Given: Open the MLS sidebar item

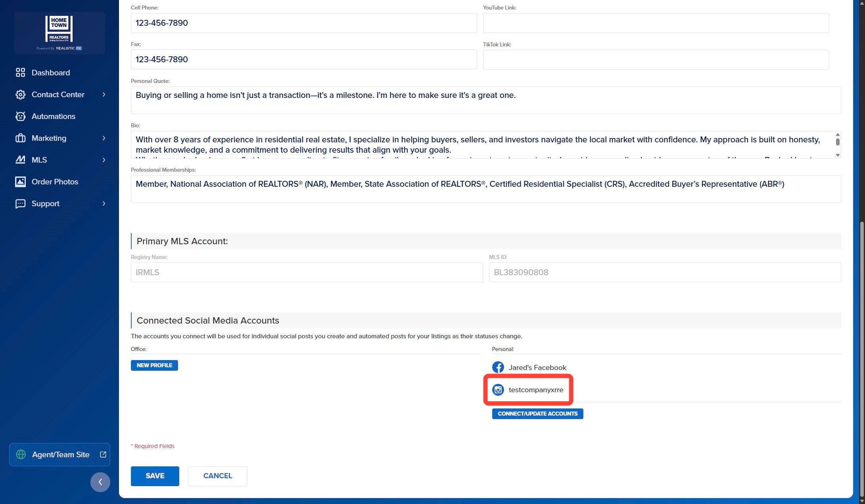Looking at the screenshot, I should 39,160.
